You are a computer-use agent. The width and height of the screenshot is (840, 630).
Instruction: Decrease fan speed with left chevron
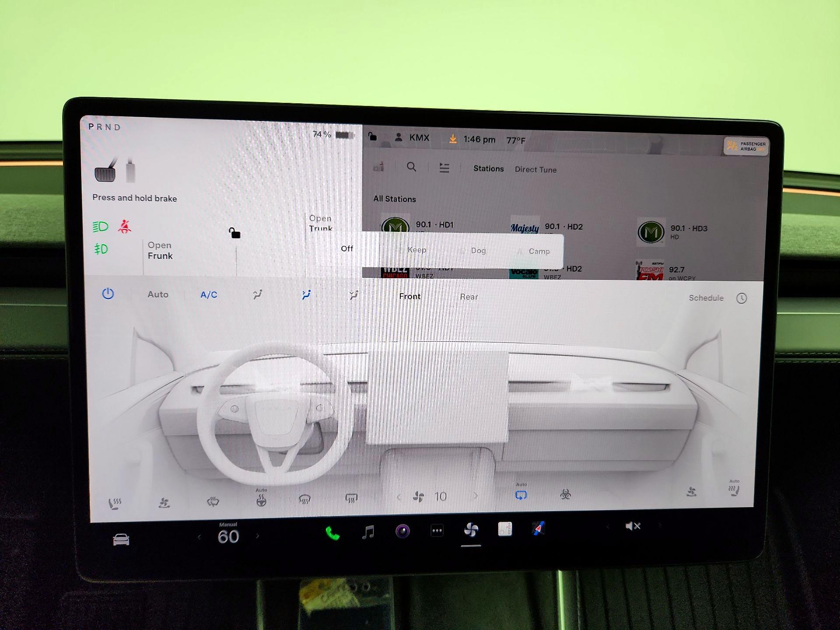click(399, 497)
